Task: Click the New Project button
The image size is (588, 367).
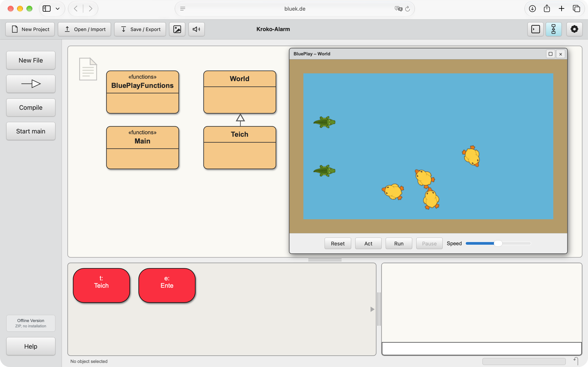Action: (x=30, y=29)
